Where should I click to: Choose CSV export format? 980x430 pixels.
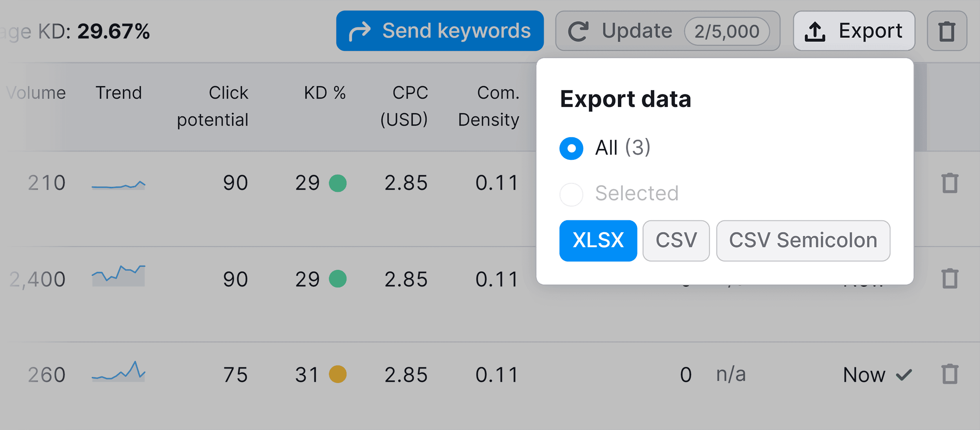pyautogui.click(x=676, y=240)
